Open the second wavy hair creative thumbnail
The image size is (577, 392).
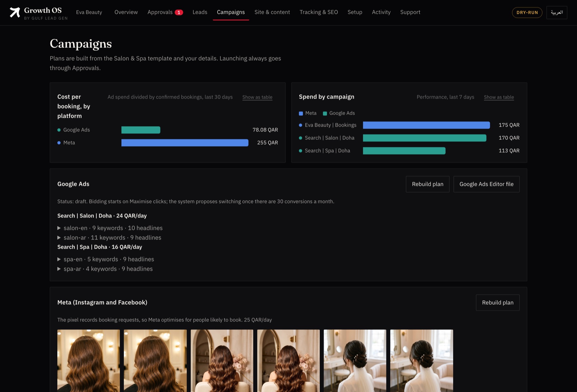click(x=155, y=361)
